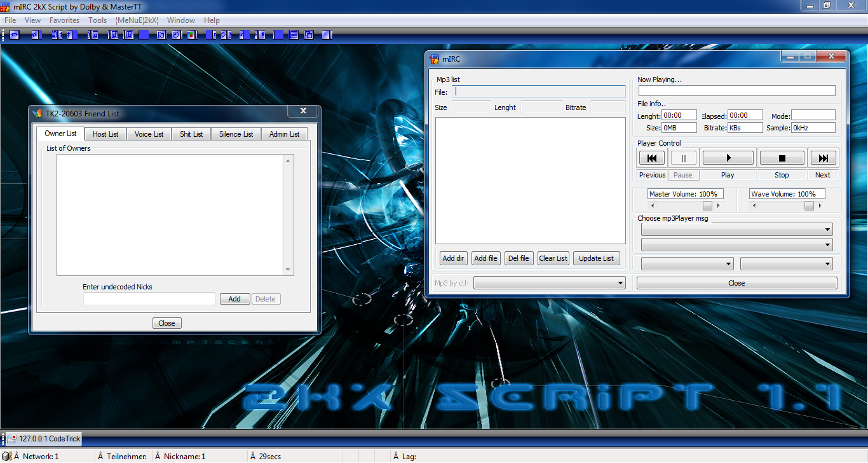Click the Add file button
This screenshot has width=868, height=463.
(x=485, y=258)
